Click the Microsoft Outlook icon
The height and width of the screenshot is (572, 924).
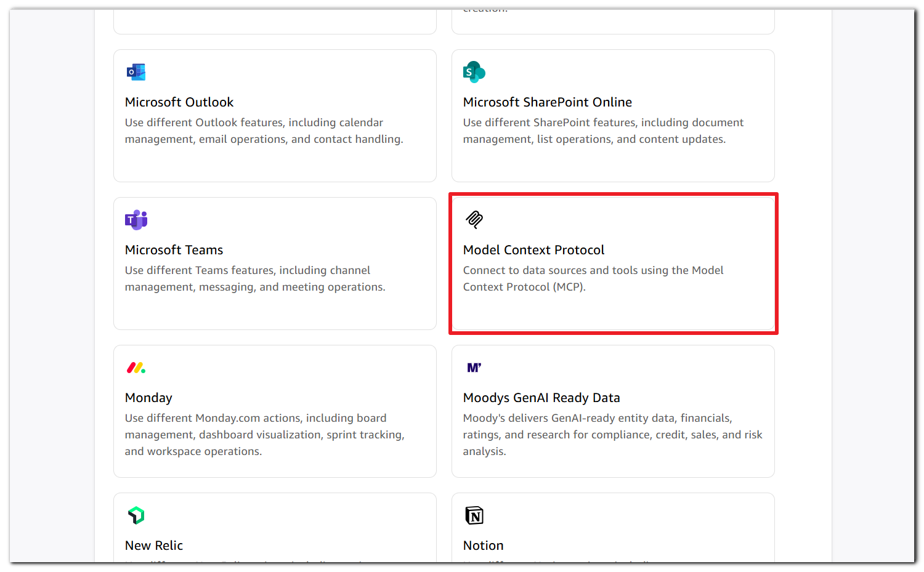coord(136,72)
